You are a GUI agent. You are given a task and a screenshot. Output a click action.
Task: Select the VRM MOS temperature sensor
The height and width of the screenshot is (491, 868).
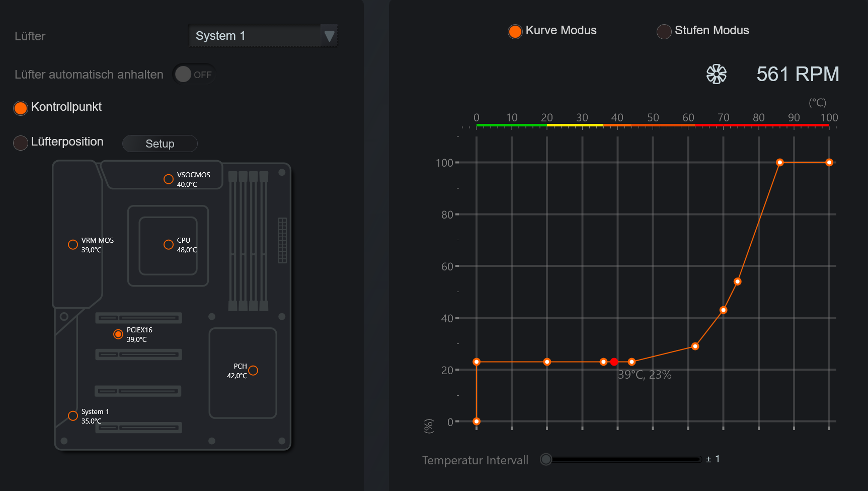pyautogui.click(x=73, y=244)
